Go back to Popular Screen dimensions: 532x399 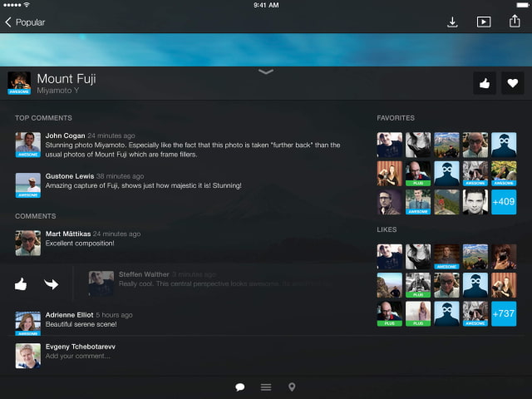(x=25, y=22)
